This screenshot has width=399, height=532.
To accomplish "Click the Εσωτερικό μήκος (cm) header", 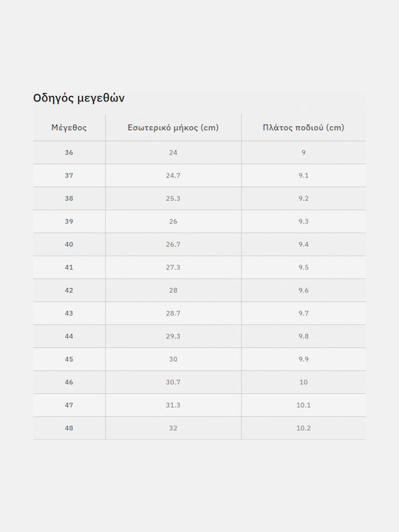I will click(x=173, y=128).
